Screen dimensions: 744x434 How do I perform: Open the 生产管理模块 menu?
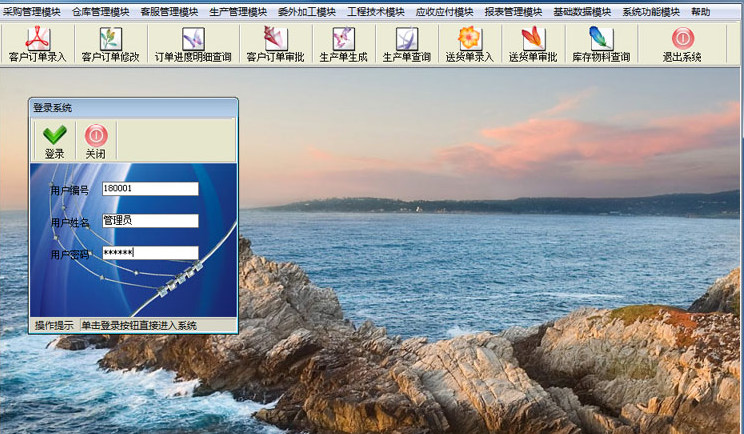click(x=238, y=12)
